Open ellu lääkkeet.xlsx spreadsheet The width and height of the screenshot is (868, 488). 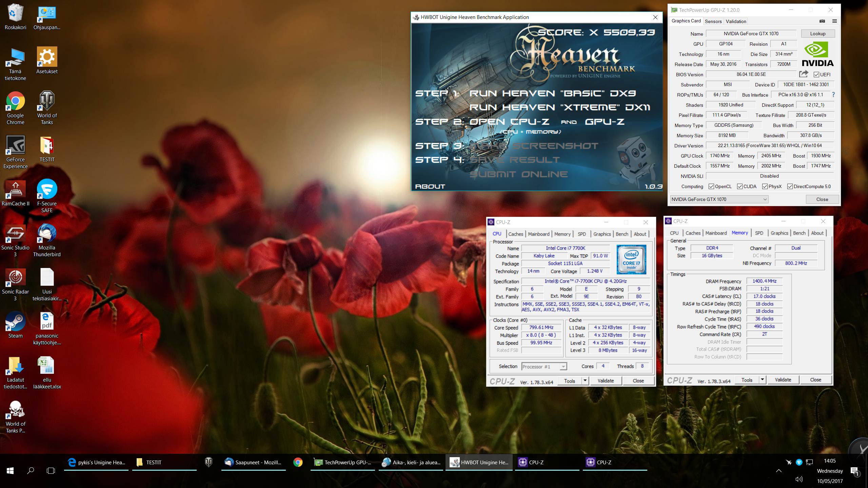click(x=47, y=373)
